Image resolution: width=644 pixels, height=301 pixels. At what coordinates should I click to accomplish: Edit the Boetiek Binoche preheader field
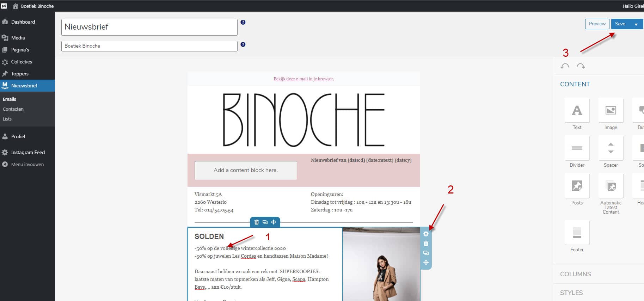(x=149, y=46)
